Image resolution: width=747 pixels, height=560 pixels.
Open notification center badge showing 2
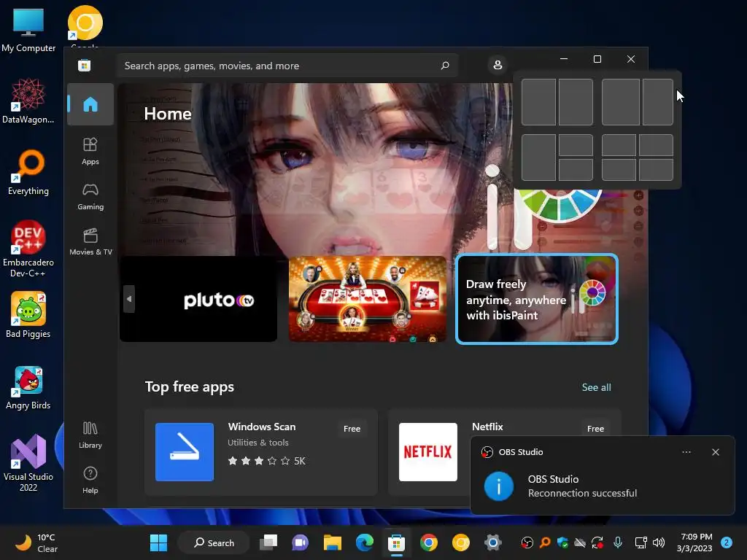click(727, 542)
